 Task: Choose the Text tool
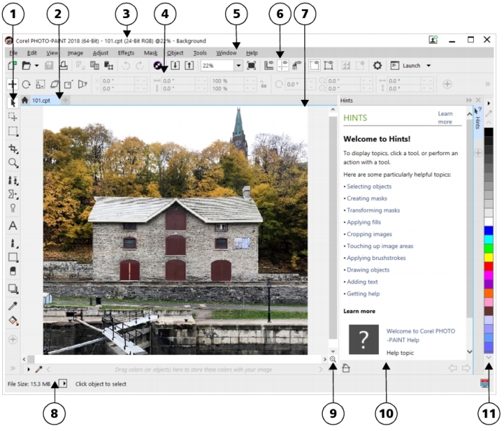(x=13, y=226)
